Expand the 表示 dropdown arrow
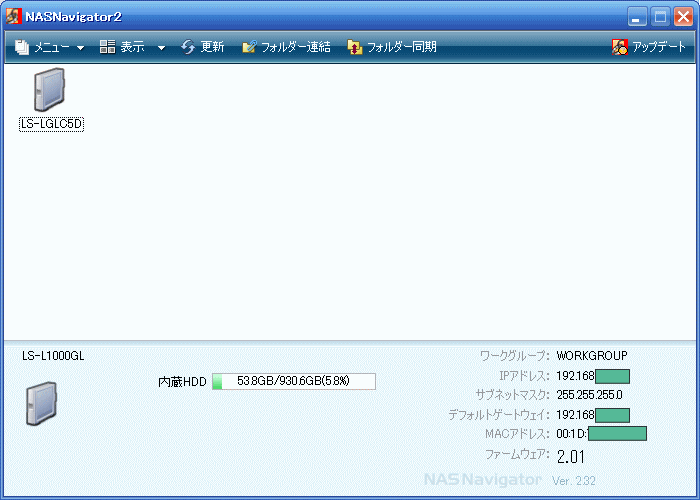Screen dimensions: 700x500 click(x=161, y=48)
